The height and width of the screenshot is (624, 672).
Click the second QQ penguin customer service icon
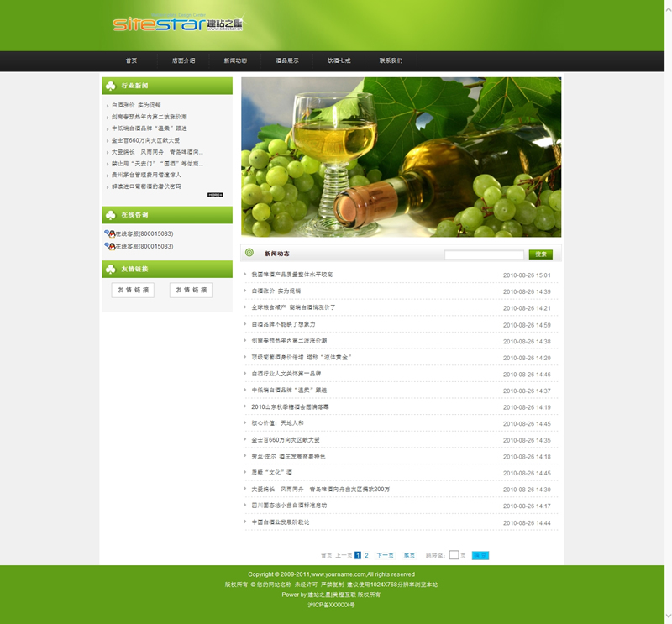pyautogui.click(x=109, y=246)
